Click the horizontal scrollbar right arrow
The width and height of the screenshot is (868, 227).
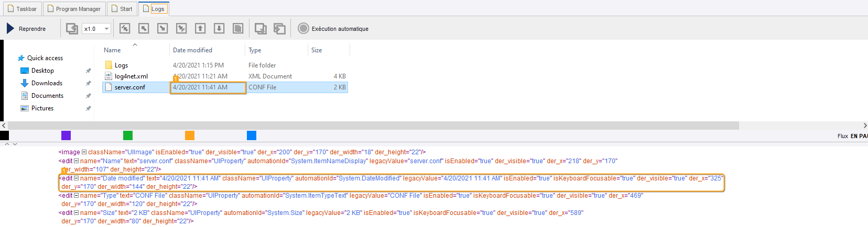click(x=864, y=126)
